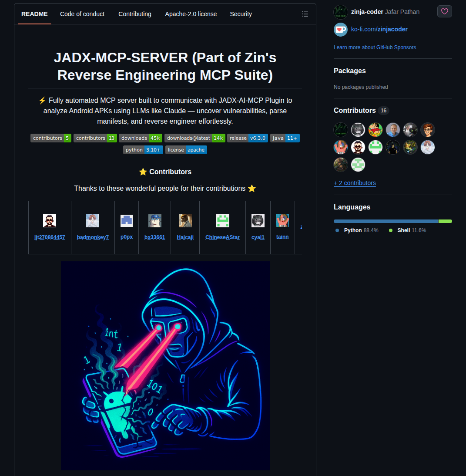Screen dimensions: 466x476
Task: Click the release v6.3.0 badge
Action: 248,138
